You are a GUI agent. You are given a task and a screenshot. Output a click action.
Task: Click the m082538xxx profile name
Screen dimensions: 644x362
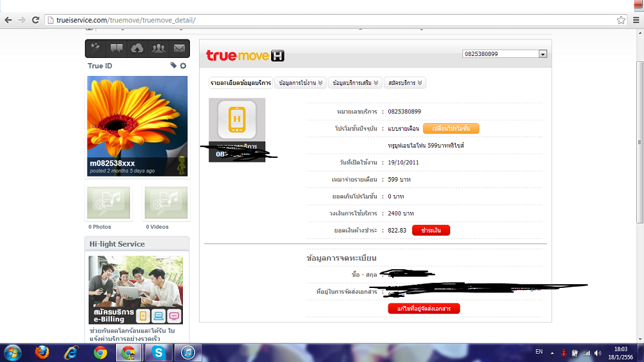(112, 163)
